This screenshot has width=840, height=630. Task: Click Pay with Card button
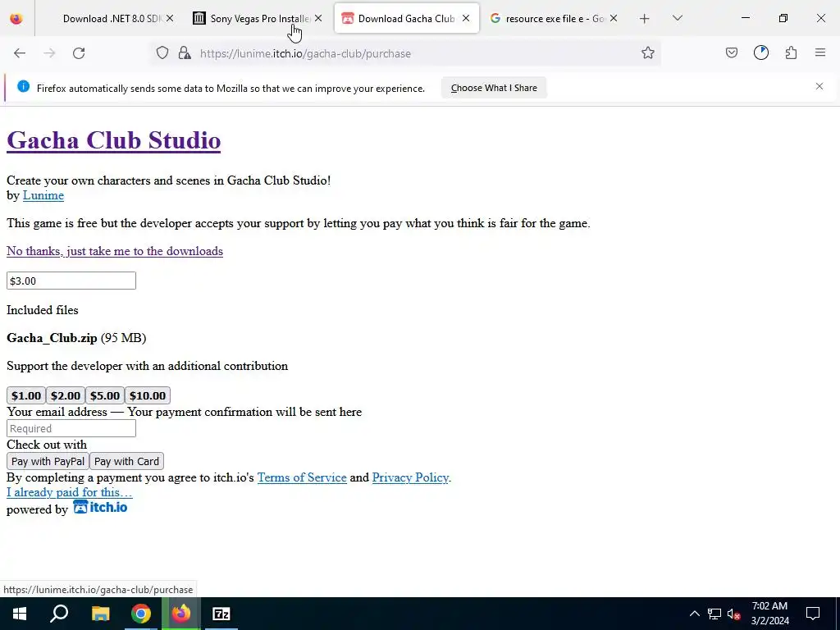(x=126, y=461)
